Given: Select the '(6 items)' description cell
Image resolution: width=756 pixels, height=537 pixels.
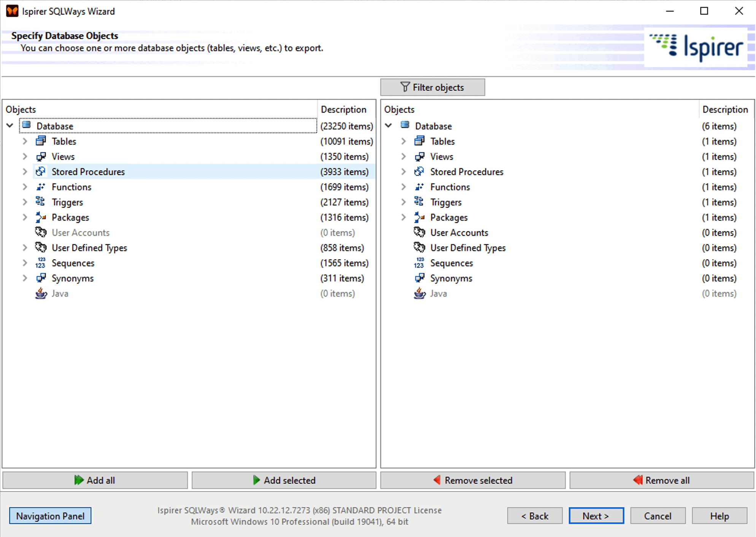Looking at the screenshot, I should [719, 126].
